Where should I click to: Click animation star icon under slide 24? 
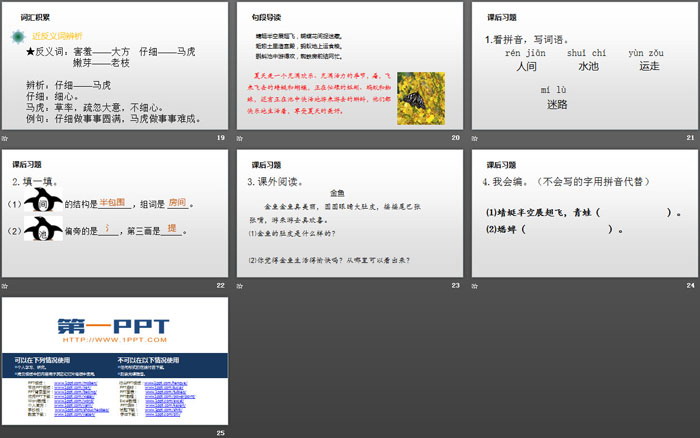click(x=475, y=286)
